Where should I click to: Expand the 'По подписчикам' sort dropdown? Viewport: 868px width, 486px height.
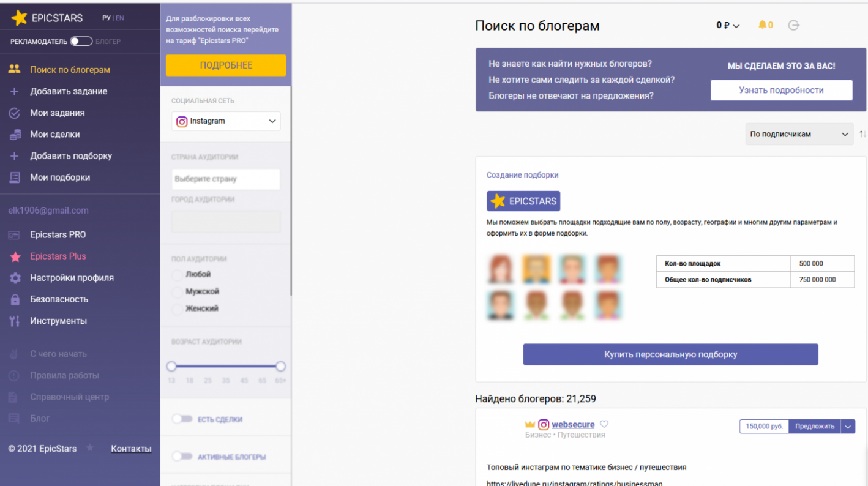(799, 135)
